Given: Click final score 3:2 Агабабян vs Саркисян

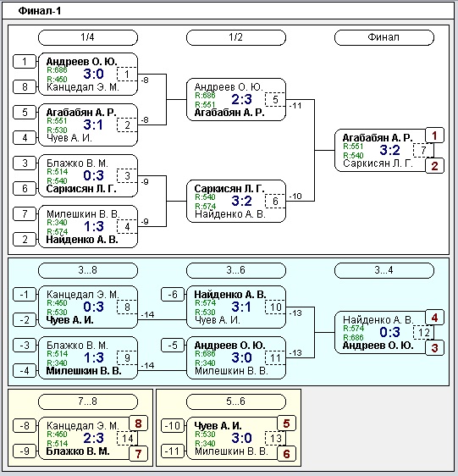Looking at the screenshot, I should coord(389,150).
